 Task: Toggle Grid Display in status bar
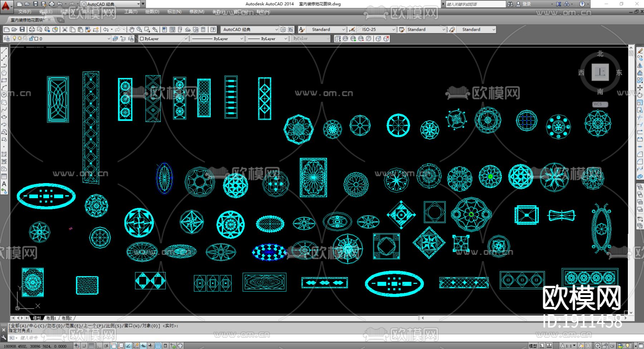click(x=91, y=346)
